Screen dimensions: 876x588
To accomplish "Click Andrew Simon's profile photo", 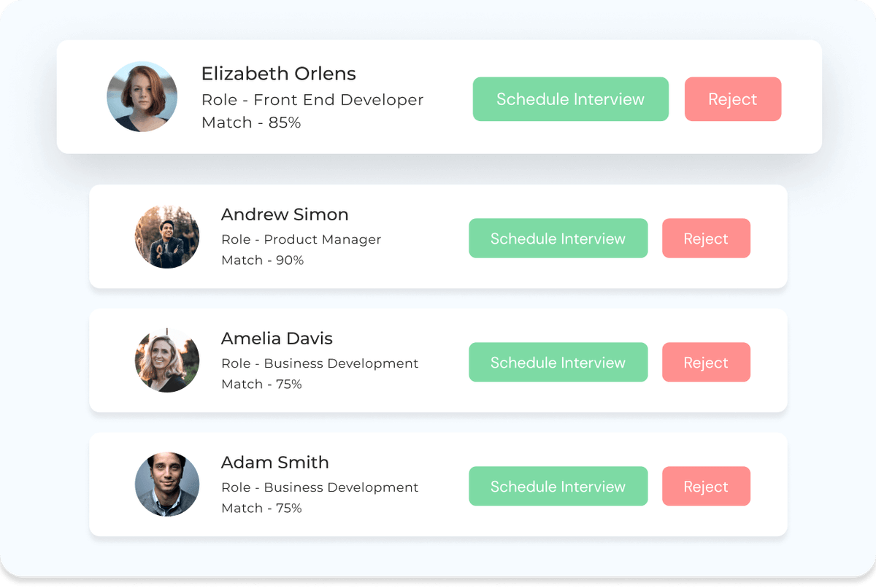I will coord(167,236).
